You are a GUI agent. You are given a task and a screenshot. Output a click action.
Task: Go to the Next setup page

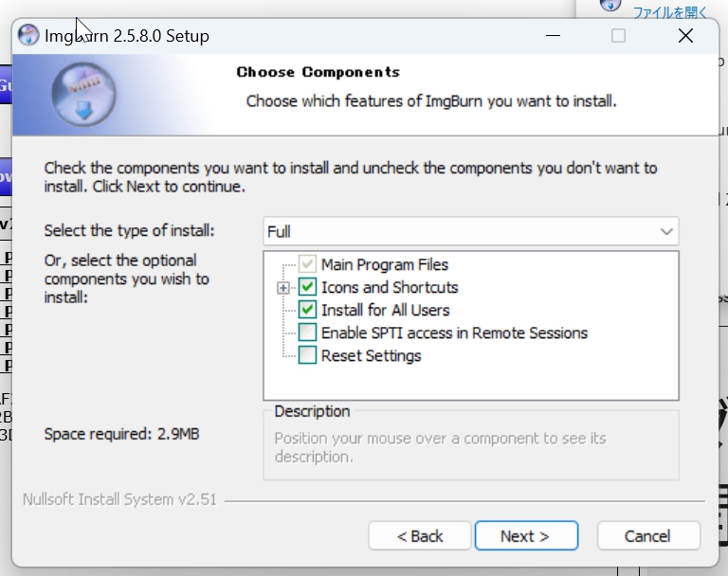click(x=526, y=536)
